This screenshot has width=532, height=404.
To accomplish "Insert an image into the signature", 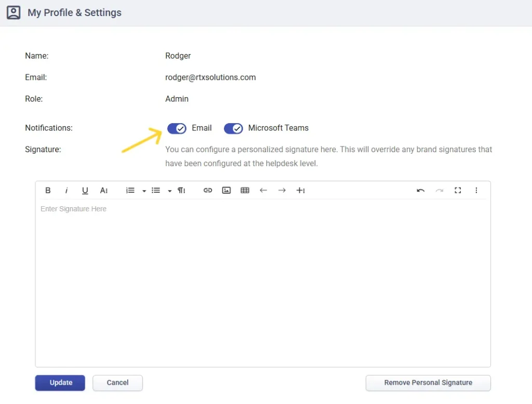I will click(227, 191).
